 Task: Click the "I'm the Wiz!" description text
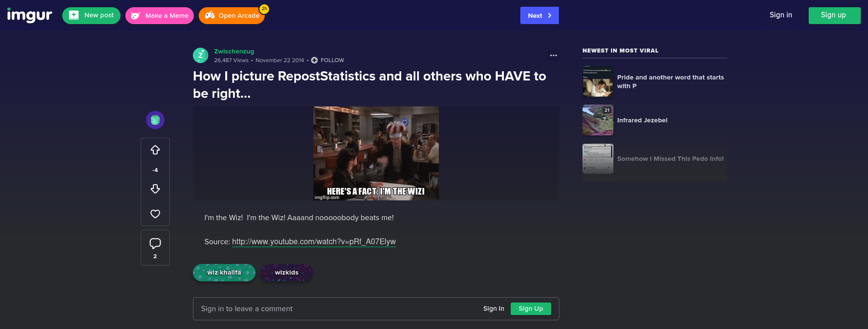[299, 218]
